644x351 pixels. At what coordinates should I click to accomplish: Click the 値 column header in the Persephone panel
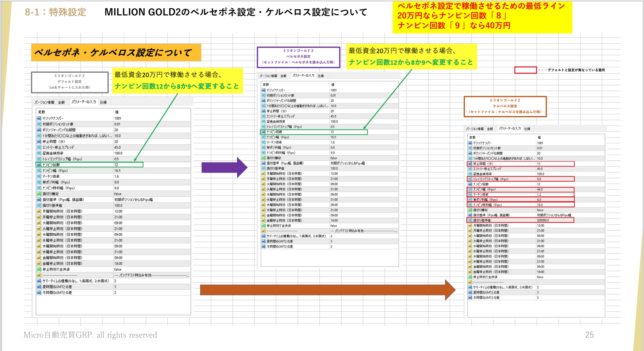coord(333,85)
